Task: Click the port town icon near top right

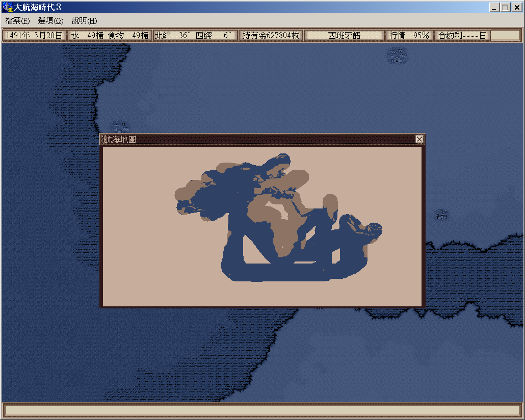Action: [397, 56]
